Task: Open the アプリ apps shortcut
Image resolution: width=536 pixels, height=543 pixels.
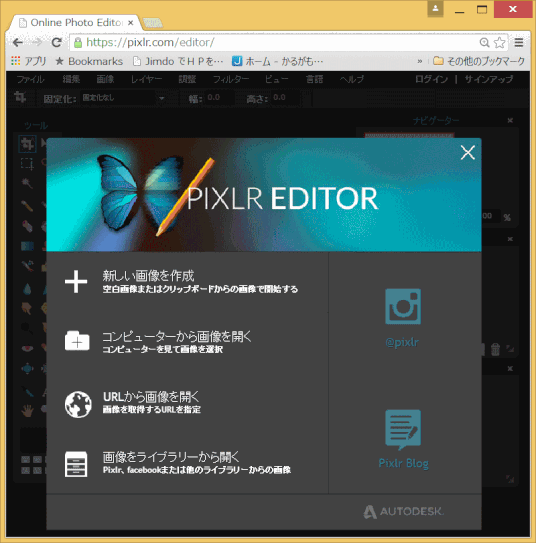Action: click(x=28, y=61)
